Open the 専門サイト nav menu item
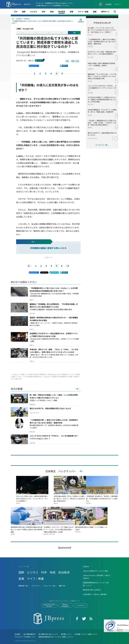The width and height of the screenshot is (129, 644). coord(105,12)
